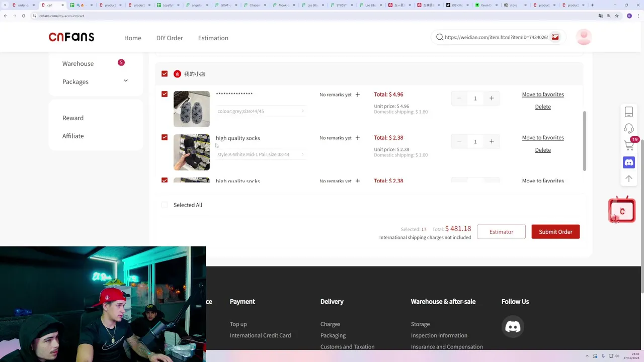The width and height of the screenshot is (644, 362).
Task: Open the Top up footer link
Action: tap(238, 324)
